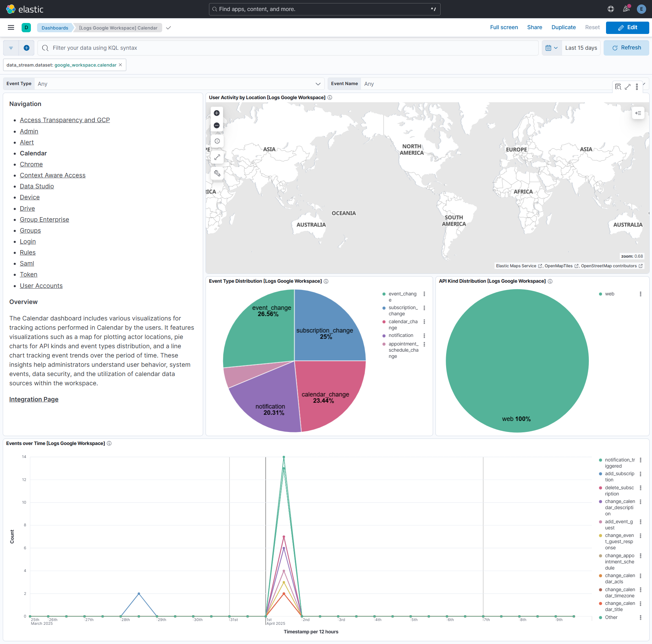Open the map tools wrench icon
This screenshot has width=652, height=644.
pos(217,173)
